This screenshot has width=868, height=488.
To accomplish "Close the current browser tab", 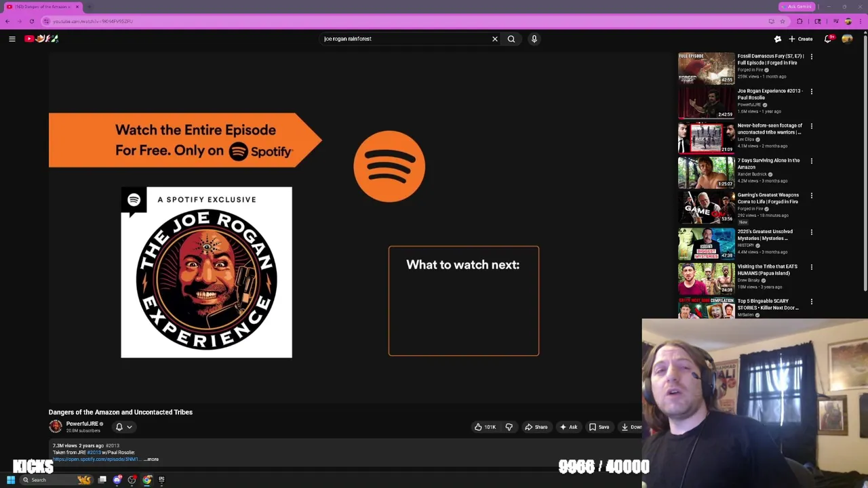I will [x=77, y=6].
